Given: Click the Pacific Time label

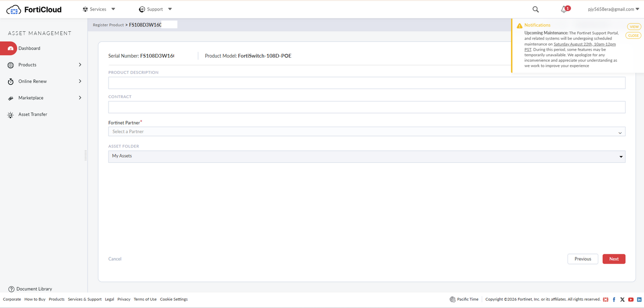Looking at the screenshot, I should tap(468, 299).
